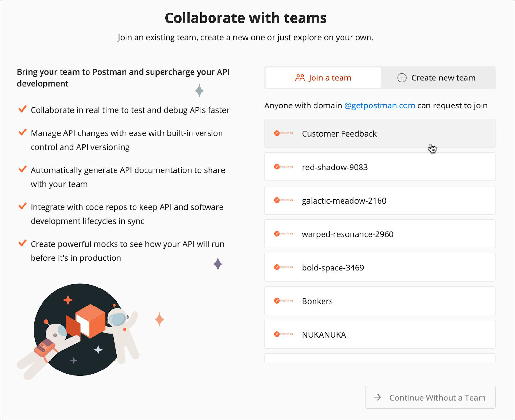
Task: Select the warped-resonance-2960 team
Action: coord(380,234)
